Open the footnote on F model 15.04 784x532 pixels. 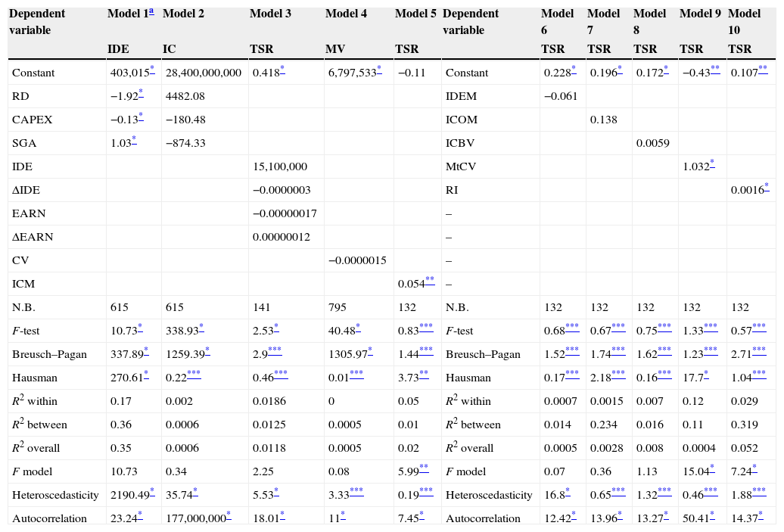pyautogui.click(x=712, y=468)
